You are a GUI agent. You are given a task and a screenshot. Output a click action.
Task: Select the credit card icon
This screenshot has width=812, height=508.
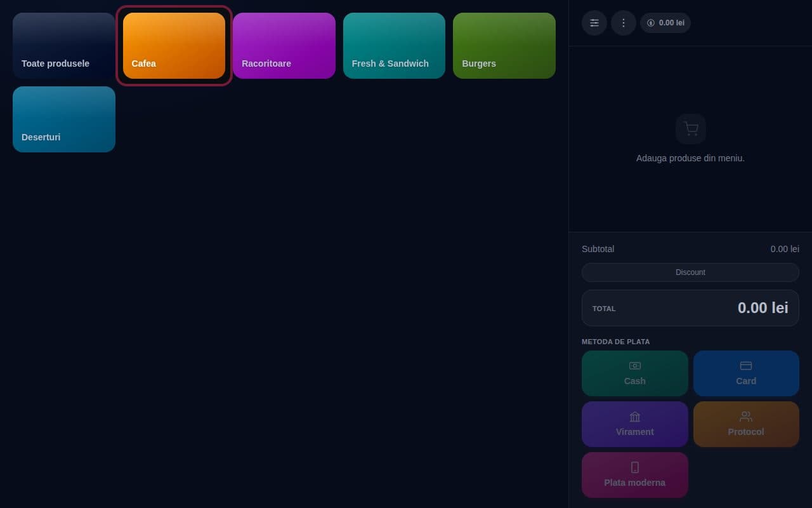746,366
